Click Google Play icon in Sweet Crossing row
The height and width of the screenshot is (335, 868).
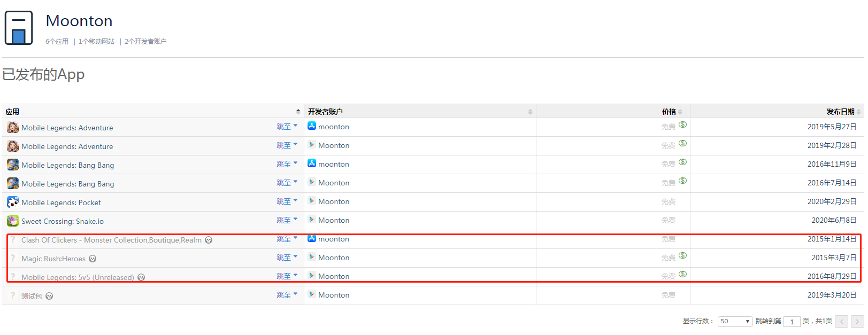tap(312, 220)
